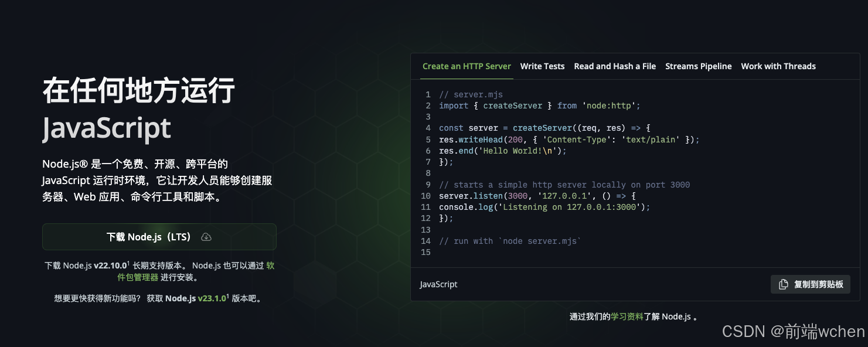This screenshot has width=868, height=347.
Task: Click the v22.10.0 version text
Action: click(x=110, y=266)
